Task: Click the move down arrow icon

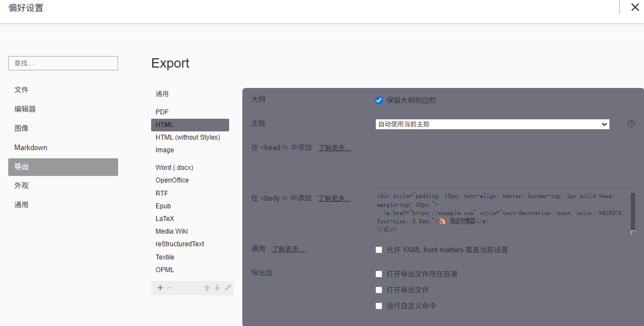Action: [x=217, y=288]
